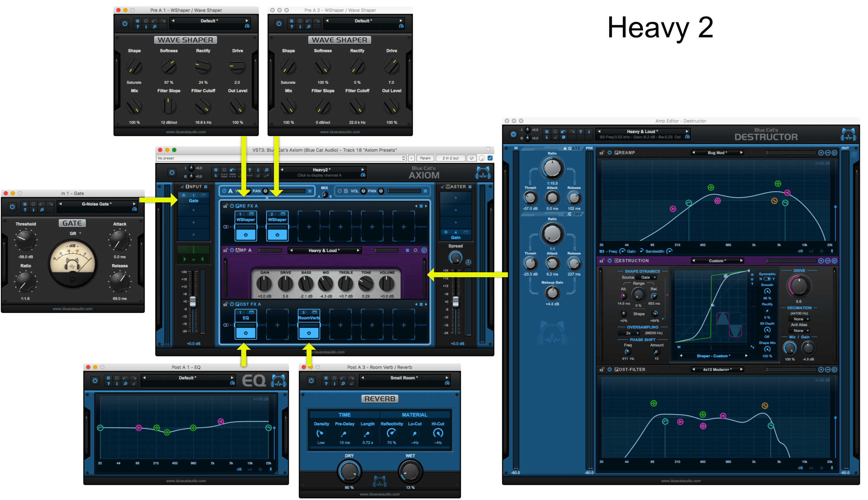Toggle the Symmetric N/Y switch
The width and height of the screenshot is (868, 500).
pyautogui.click(x=767, y=279)
